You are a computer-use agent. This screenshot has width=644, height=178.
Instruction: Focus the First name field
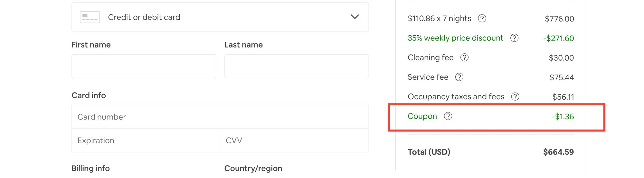[x=144, y=66]
